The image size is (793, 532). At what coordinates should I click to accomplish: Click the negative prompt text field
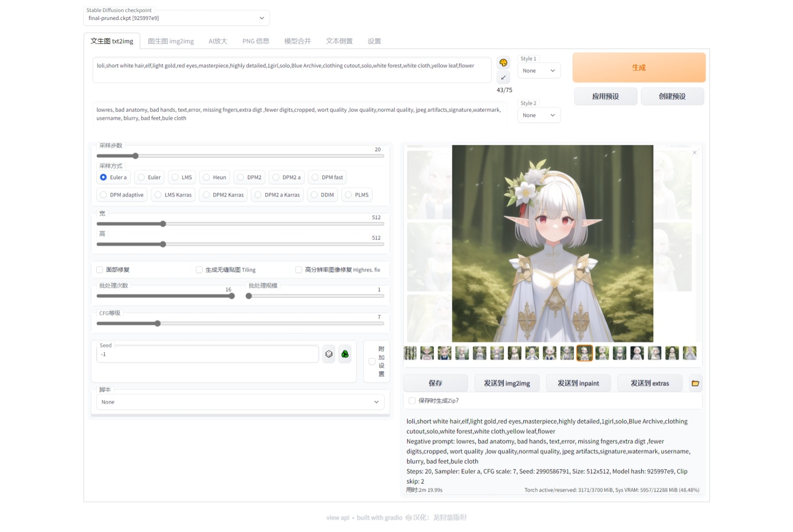click(x=299, y=114)
